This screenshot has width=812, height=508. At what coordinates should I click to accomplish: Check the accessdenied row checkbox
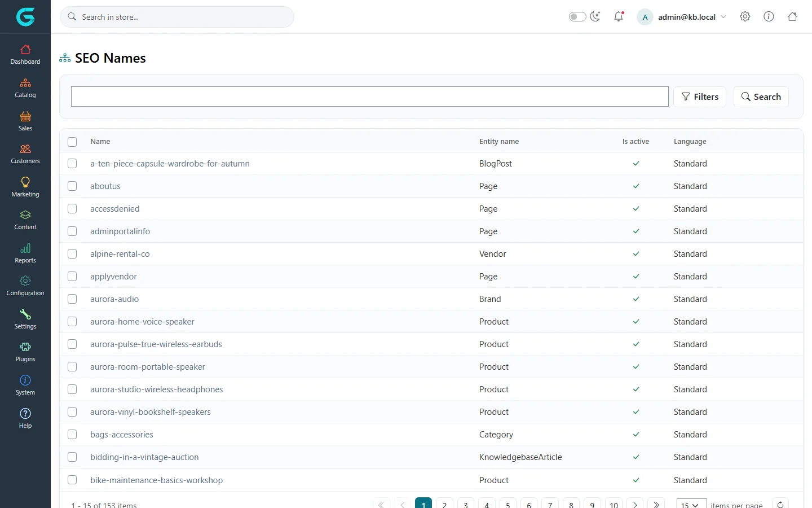(x=72, y=208)
